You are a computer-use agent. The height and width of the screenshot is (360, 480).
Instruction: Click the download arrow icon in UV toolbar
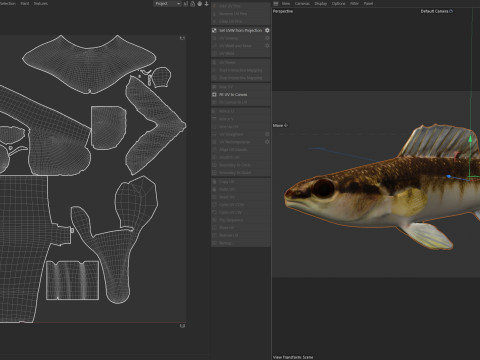pos(206,4)
